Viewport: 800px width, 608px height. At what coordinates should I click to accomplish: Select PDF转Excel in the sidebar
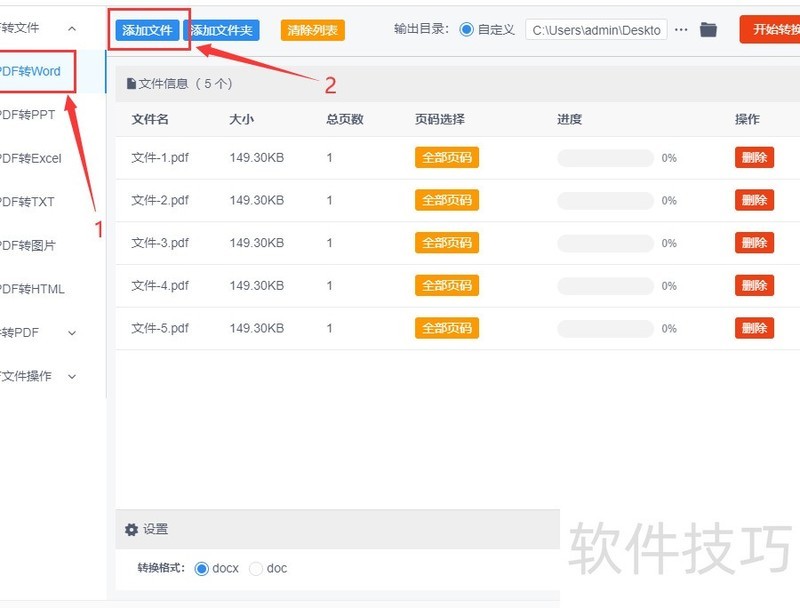pyautogui.click(x=32, y=158)
